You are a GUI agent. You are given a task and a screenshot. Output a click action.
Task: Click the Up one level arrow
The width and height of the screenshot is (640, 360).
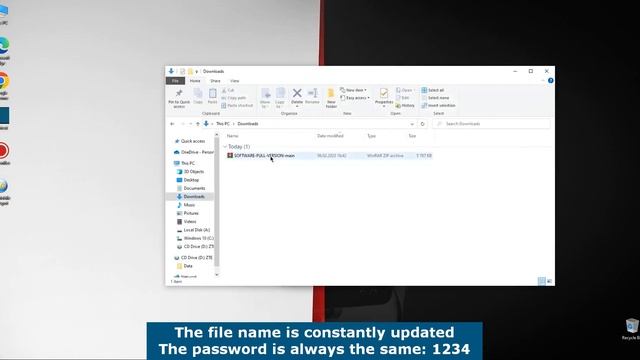click(x=198, y=124)
